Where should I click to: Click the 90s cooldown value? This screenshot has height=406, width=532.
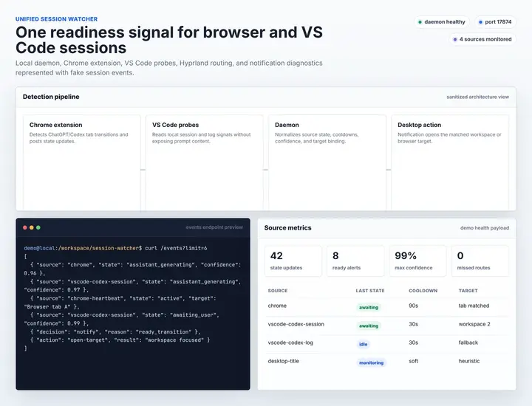(413, 306)
